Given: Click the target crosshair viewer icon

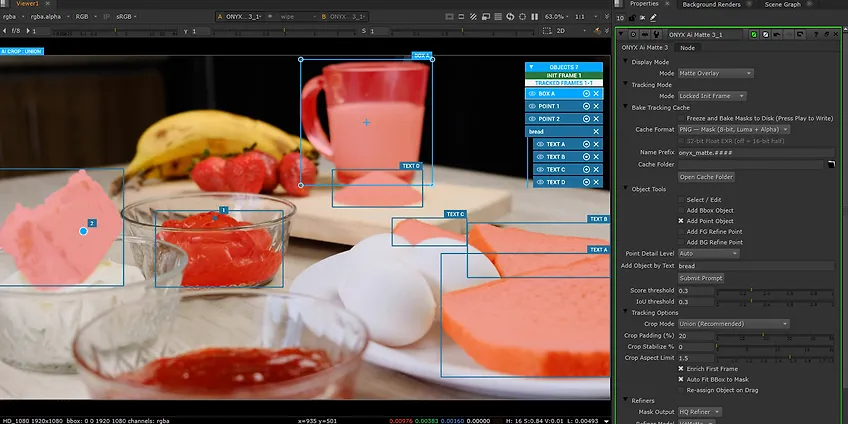Looking at the screenshot, I should (x=522, y=17).
